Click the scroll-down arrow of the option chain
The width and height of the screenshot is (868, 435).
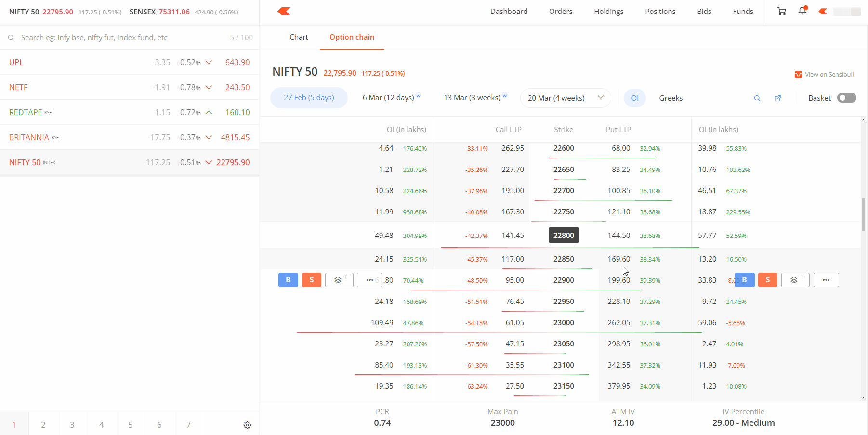pyautogui.click(x=863, y=397)
